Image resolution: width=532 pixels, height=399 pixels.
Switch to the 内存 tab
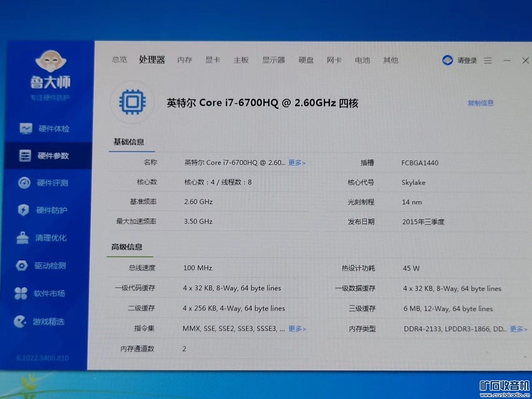pos(185,60)
